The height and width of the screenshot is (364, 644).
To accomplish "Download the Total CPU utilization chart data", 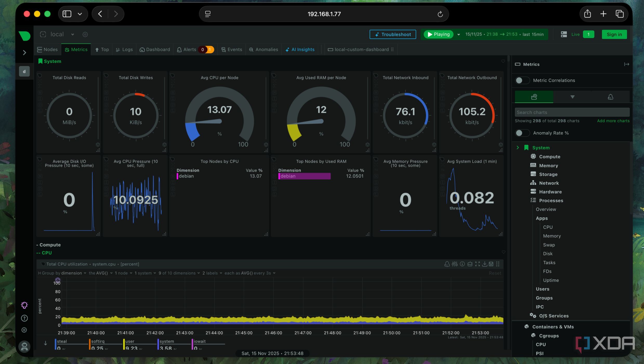I will pyautogui.click(x=484, y=264).
